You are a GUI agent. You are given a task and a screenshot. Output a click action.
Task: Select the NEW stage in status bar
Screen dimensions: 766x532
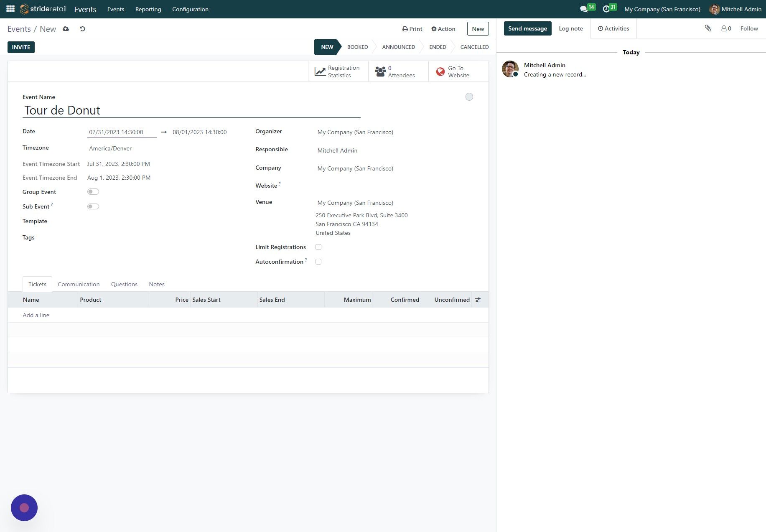click(327, 47)
